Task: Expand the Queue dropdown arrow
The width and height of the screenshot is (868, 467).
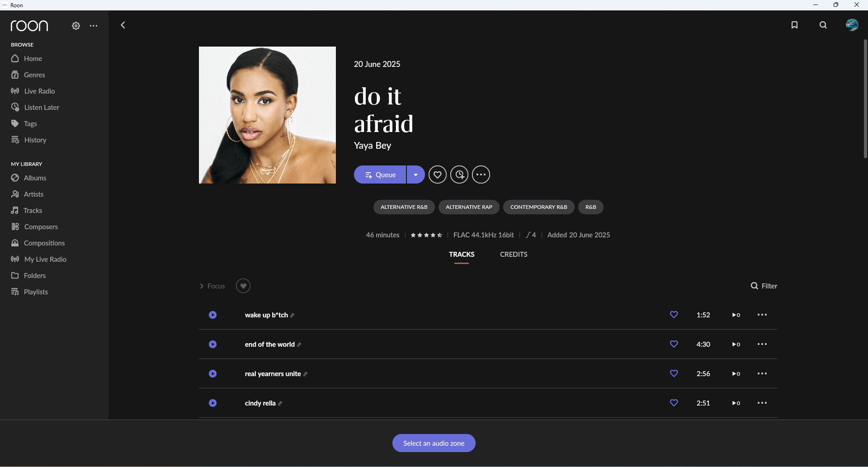Action: [415, 175]
